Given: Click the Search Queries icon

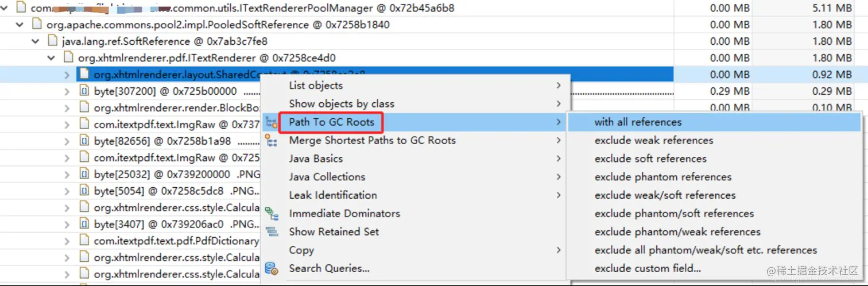Looking at the screenshot, I should coord(272,269).
